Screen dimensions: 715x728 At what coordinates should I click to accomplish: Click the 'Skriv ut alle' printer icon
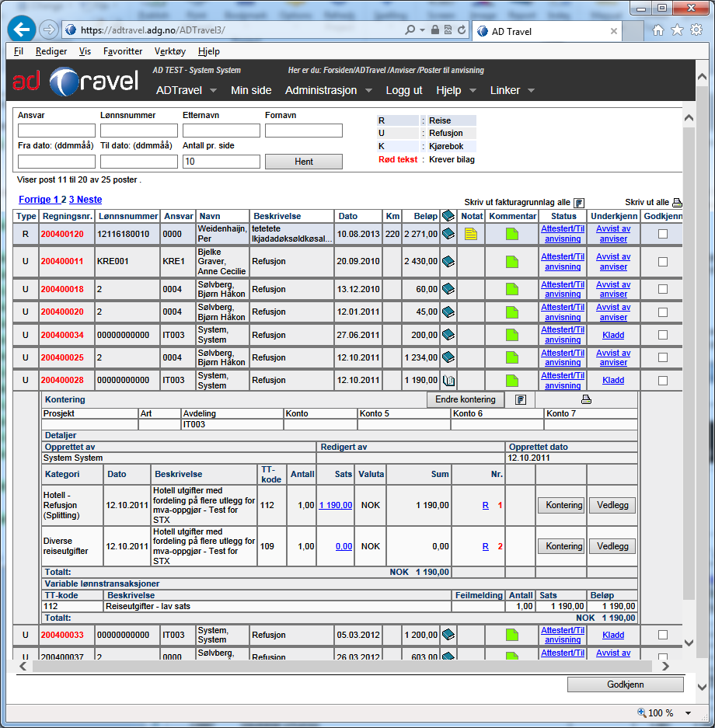pos(677,202)
